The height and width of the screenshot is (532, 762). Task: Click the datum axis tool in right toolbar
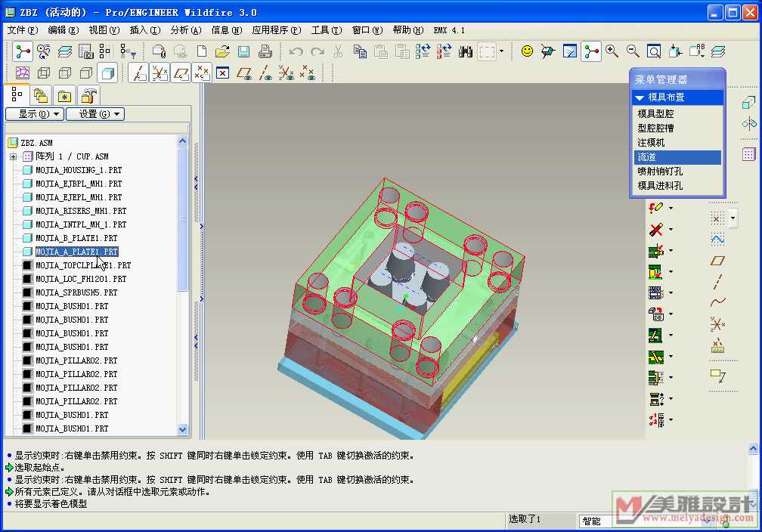click(718, 281)
